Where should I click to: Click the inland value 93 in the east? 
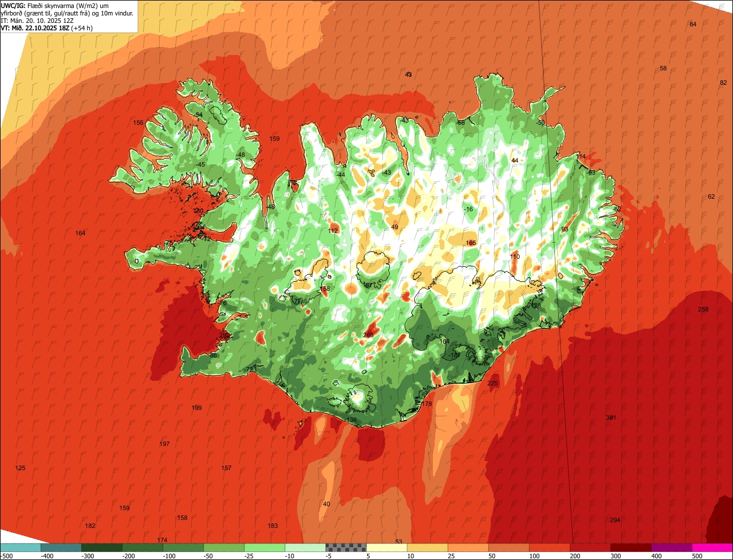click(565, 229)
